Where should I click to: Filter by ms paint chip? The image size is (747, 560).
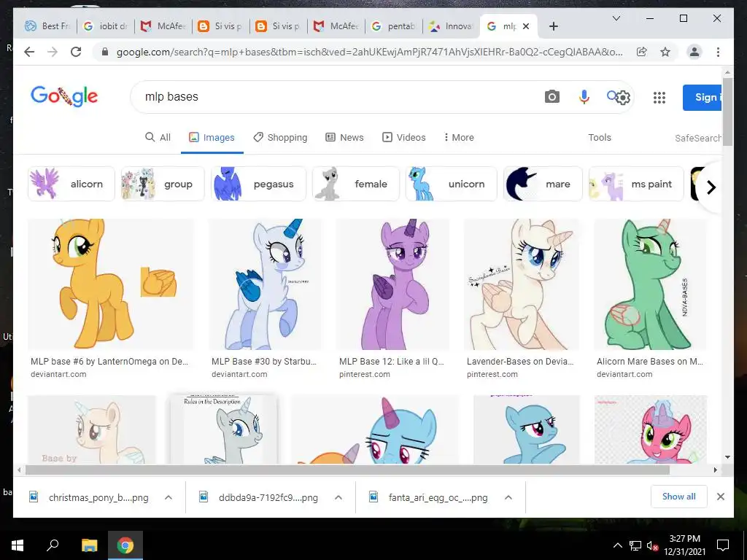[636, 184]
